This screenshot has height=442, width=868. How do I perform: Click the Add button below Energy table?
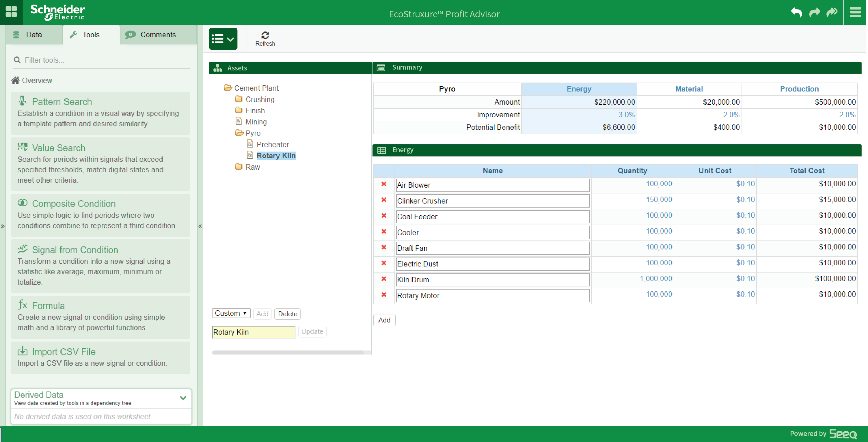point(384,320)
